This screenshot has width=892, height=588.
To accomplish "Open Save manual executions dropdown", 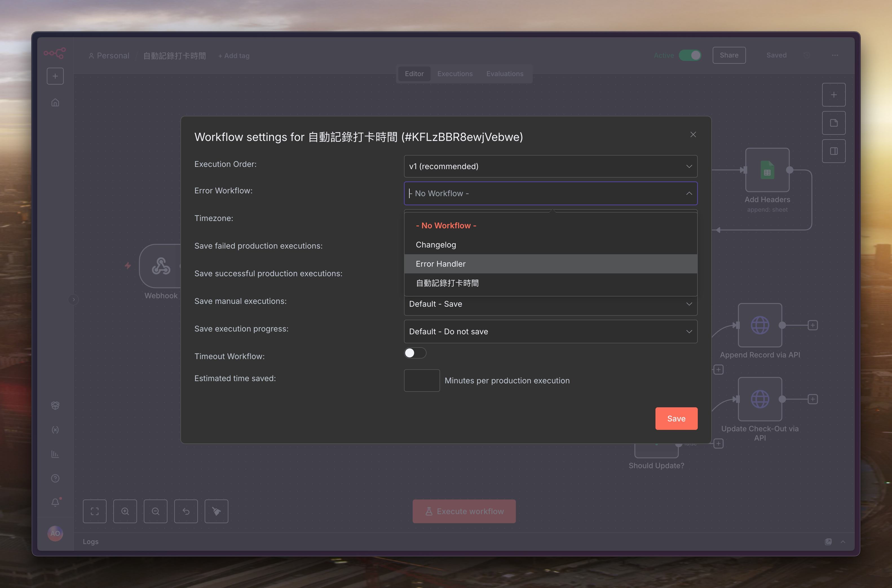I will 550,304.
